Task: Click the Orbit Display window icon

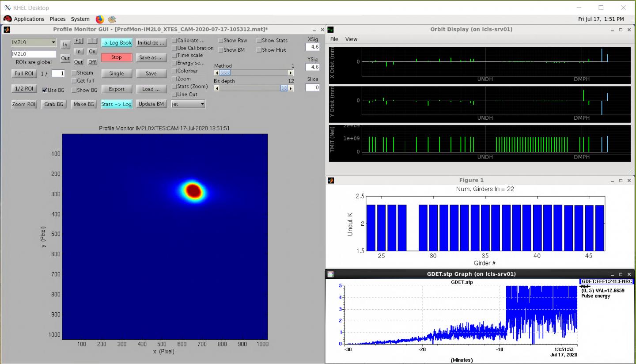Action: 330,30
